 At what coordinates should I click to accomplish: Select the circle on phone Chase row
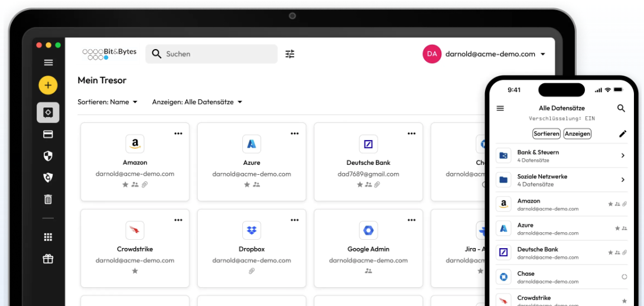coord(625,277)
